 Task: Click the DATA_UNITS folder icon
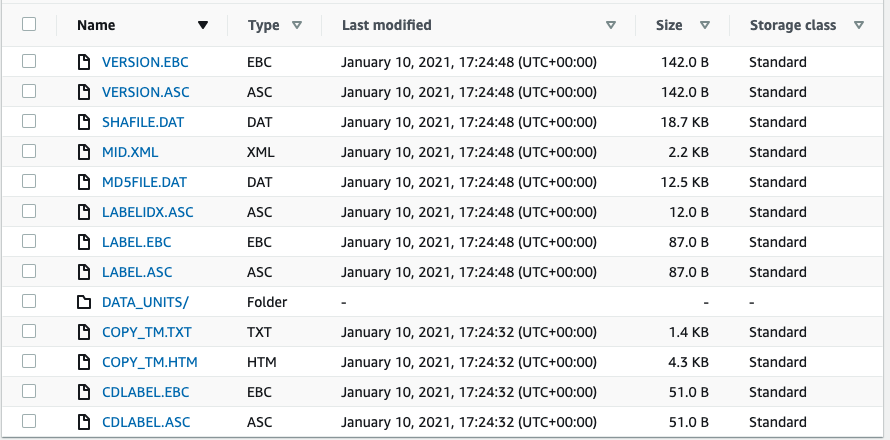click(84, 302)
